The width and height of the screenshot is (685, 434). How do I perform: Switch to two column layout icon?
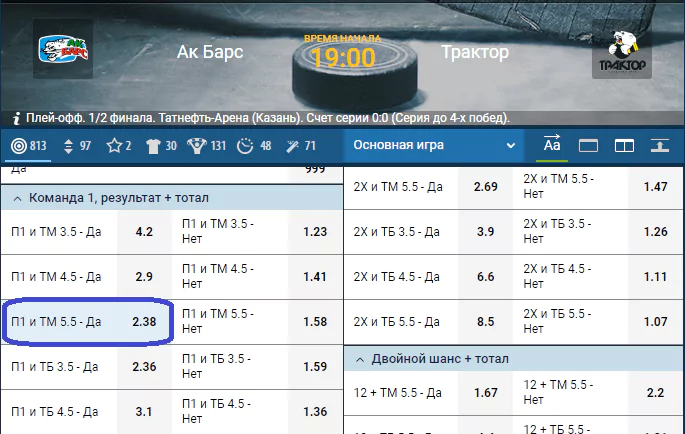[x=624, y=146]
